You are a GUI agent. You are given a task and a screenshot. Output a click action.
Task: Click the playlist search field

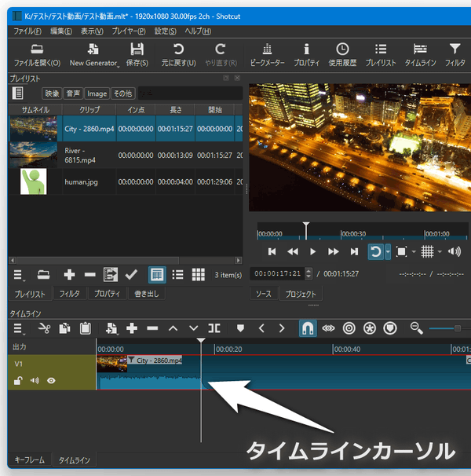(190, 93)
